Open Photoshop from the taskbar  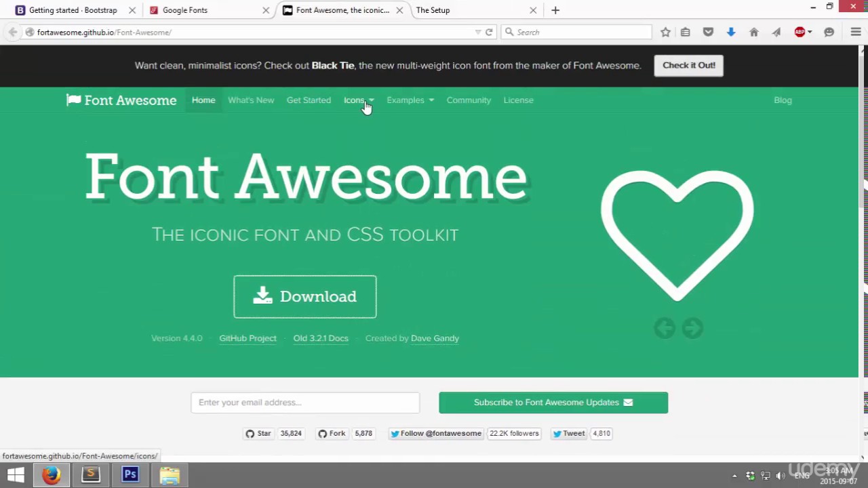(x=130, y=475)
